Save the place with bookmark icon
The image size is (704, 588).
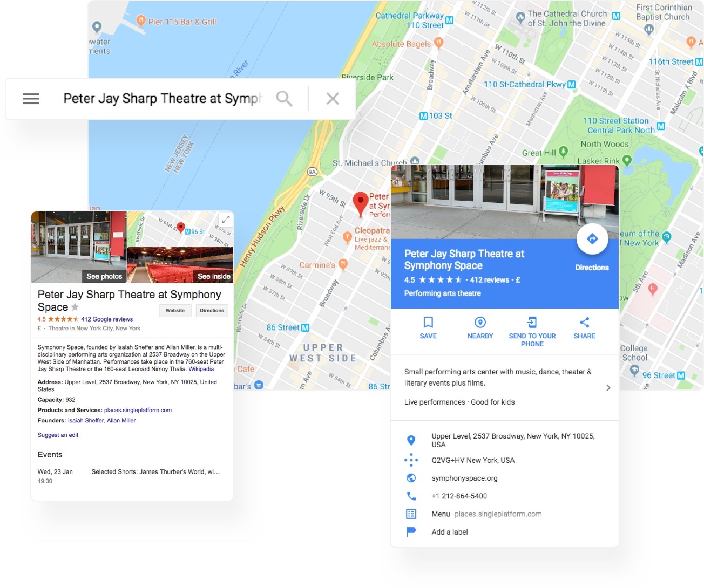click(x=428, y=322)
